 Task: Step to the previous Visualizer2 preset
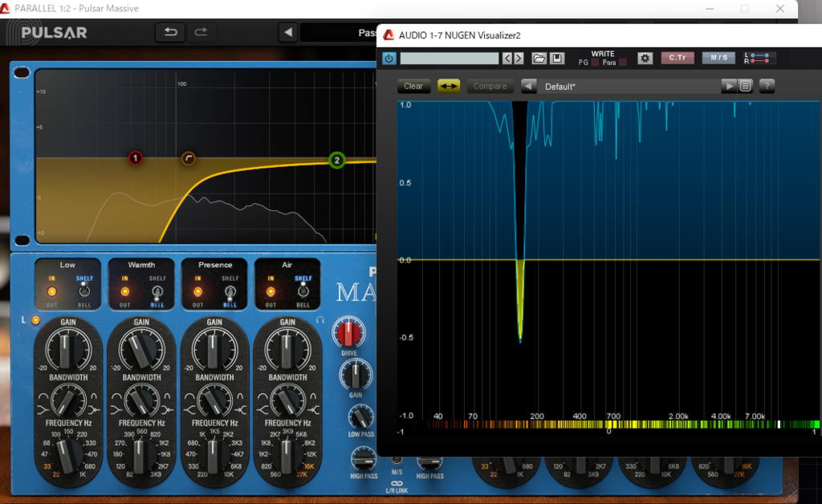click(528, 86)
